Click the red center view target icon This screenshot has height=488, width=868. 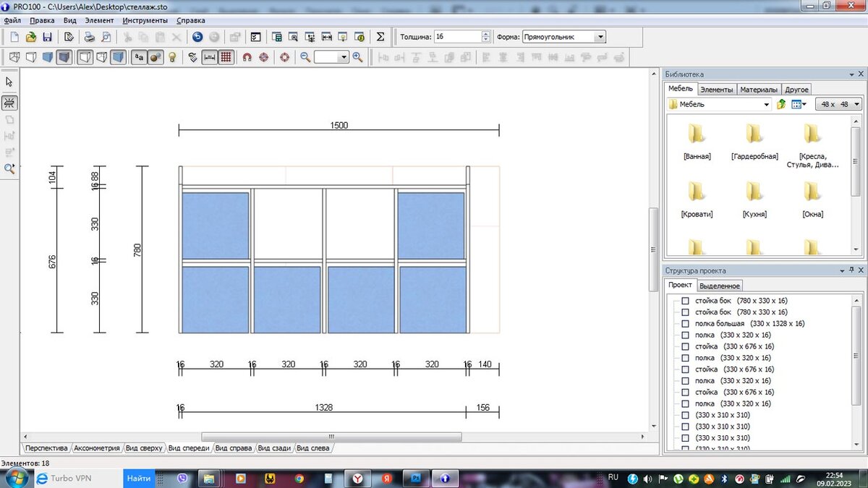(x=284, y=57)
